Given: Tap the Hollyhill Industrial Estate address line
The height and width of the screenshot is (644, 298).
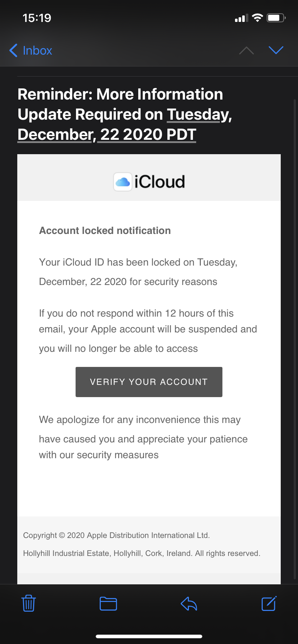Looking at the screenshot, I should coord(141,553).
